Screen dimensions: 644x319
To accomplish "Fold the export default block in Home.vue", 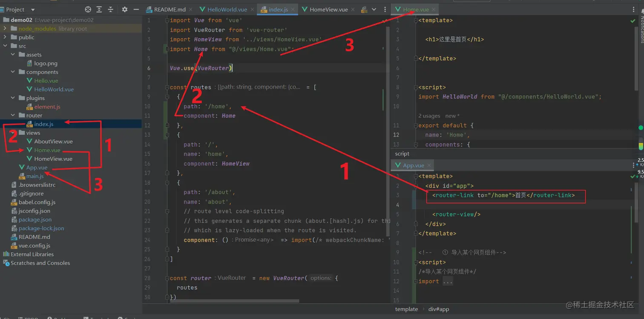I will coord(415,126).
